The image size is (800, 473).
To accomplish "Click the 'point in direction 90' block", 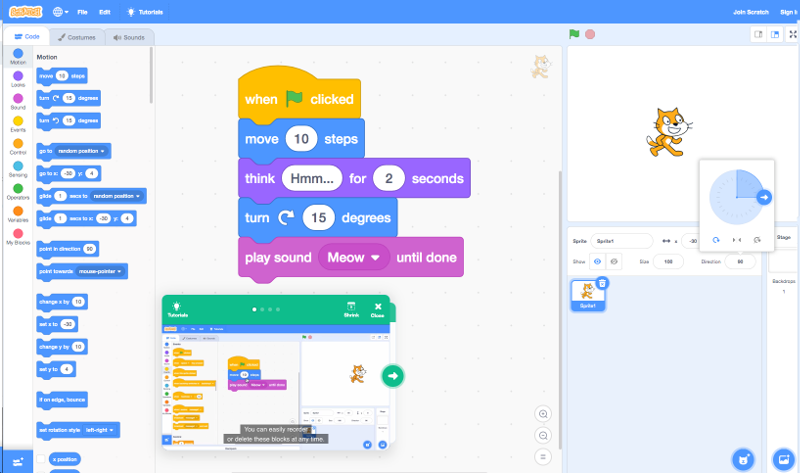I will (x=67, y=250).
